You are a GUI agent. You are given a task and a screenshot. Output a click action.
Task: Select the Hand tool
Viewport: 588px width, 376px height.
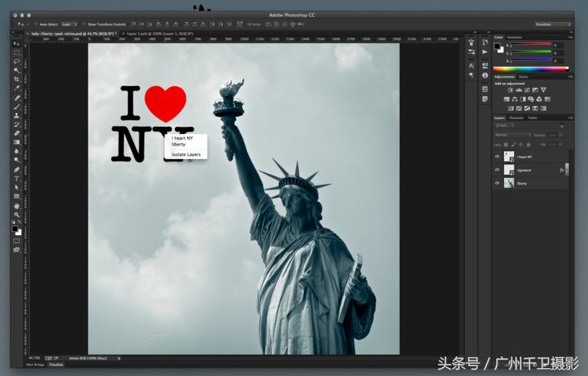pyautogui.click(x=16, y=205)
